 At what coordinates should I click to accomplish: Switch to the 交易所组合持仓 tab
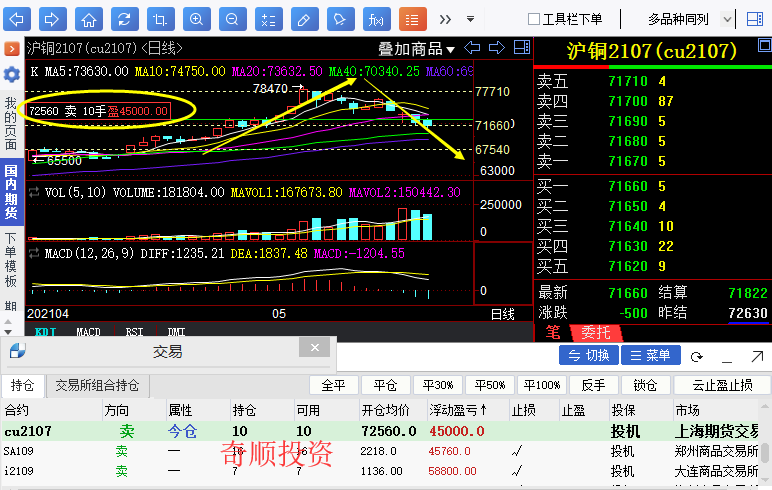point(97,385)
